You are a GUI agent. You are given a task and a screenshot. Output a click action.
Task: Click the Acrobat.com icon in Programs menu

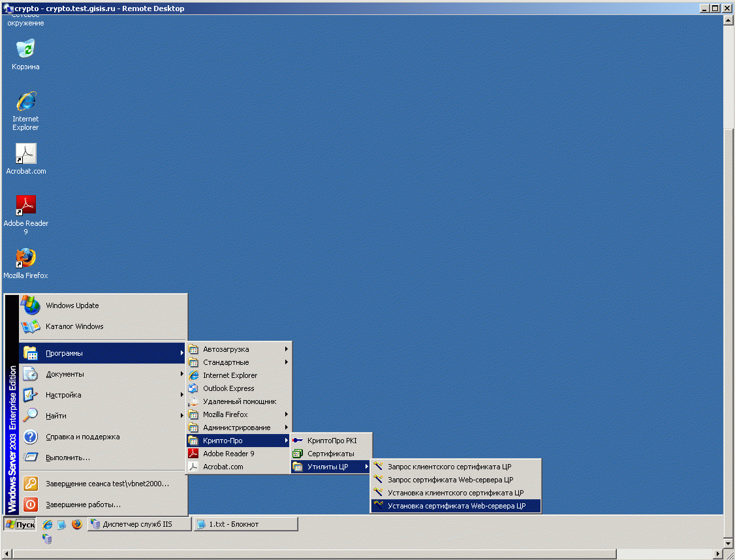click(x=193, y=467)
